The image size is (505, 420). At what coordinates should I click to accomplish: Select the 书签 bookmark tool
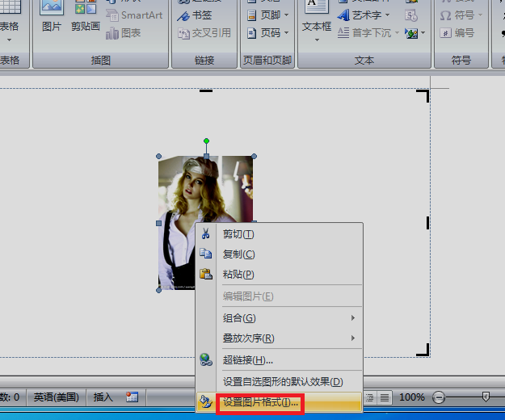click(195, 15)
